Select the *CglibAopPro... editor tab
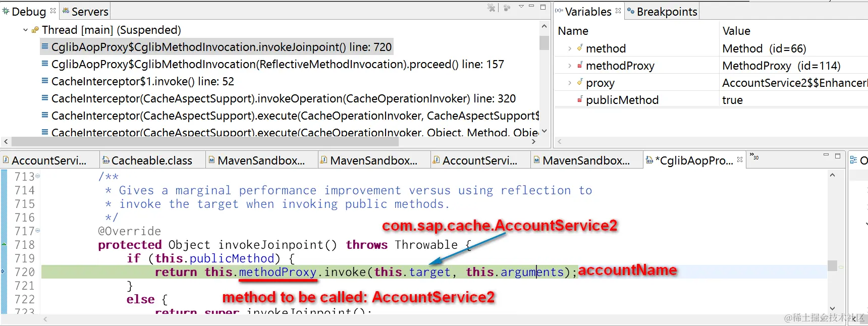The height and width of the screenshot is (326, 868). [x=694, y=161]
